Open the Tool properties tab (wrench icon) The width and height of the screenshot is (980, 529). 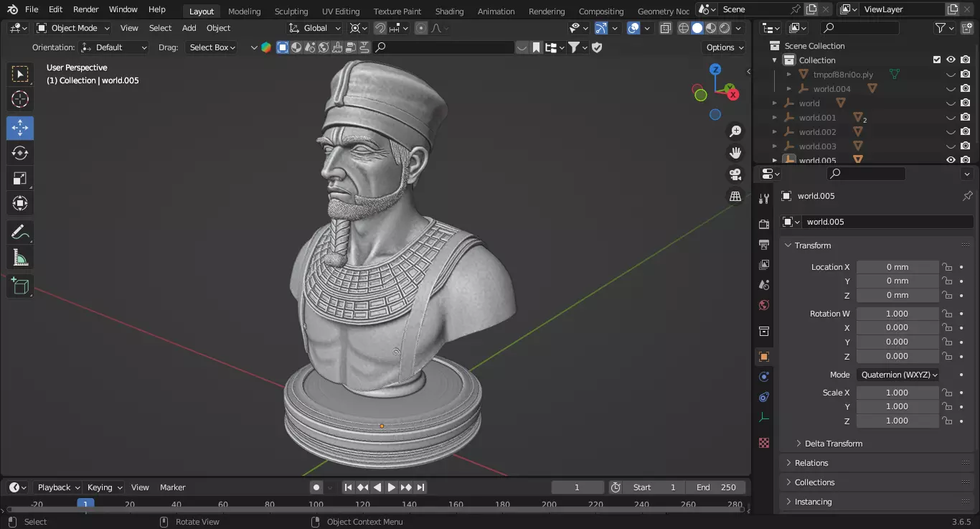pyautogui.click(x=764, y=199)
